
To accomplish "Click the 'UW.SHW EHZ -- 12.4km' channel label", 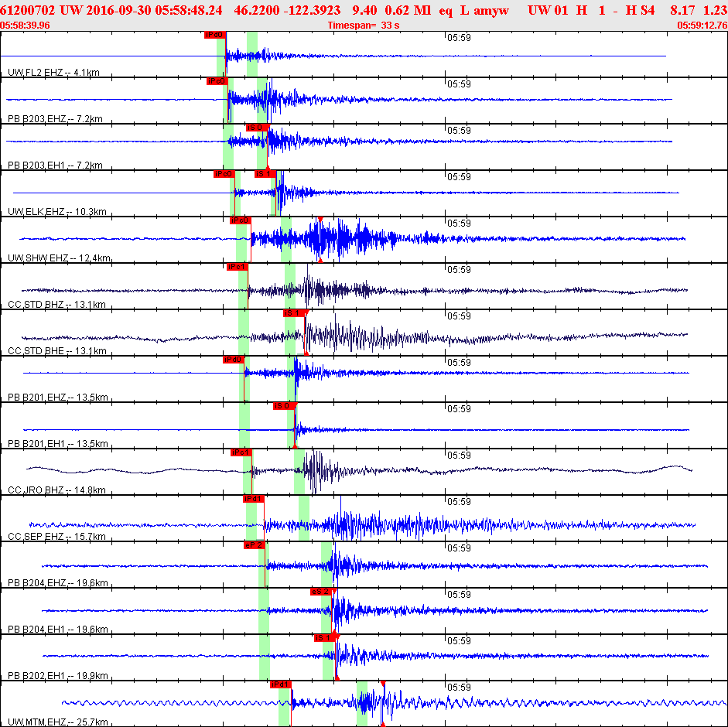I will (59, 258).
